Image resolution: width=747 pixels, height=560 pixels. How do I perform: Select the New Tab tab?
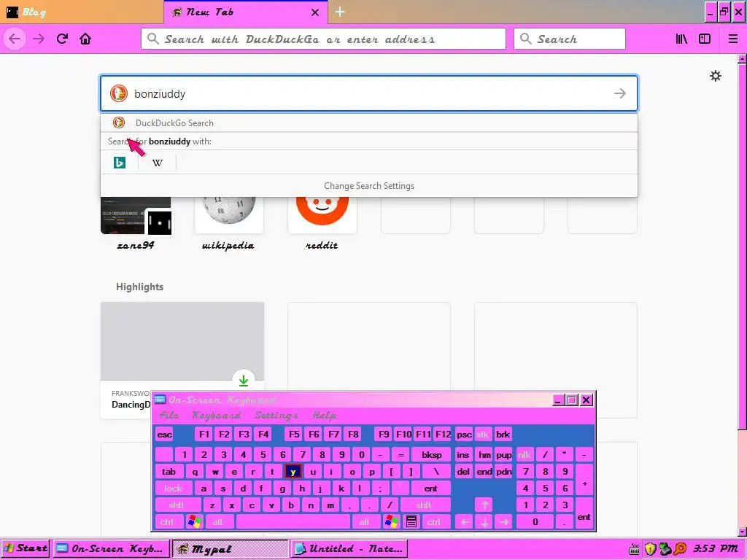coord(239,12)
